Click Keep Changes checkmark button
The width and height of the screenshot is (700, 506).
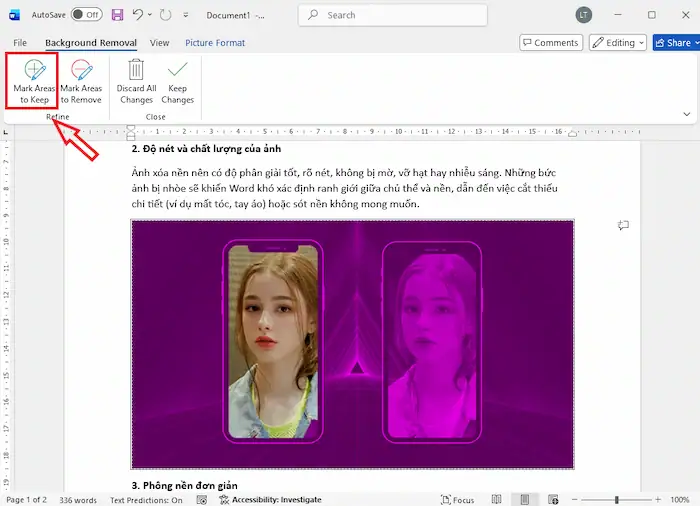pyautogui.click(x=178, y=82)
